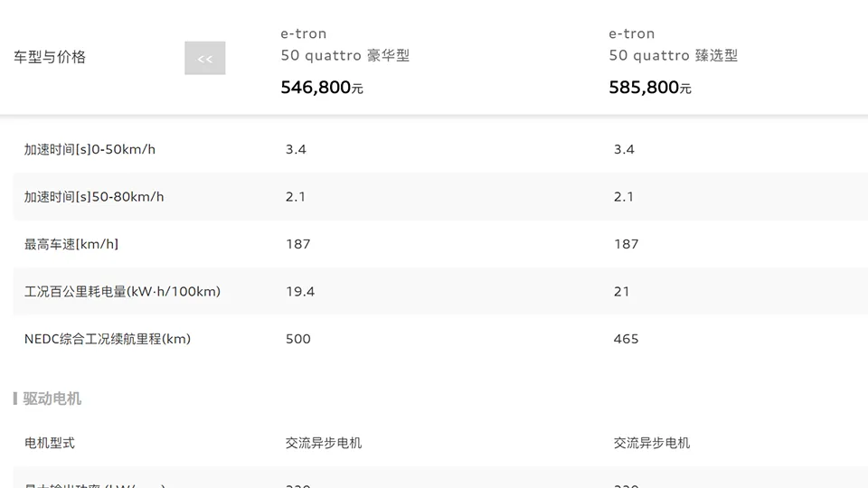Click the 驱动电机 section heading
Image resolution: width=868 pixels, height=488 pixels.
coord(52,399)
